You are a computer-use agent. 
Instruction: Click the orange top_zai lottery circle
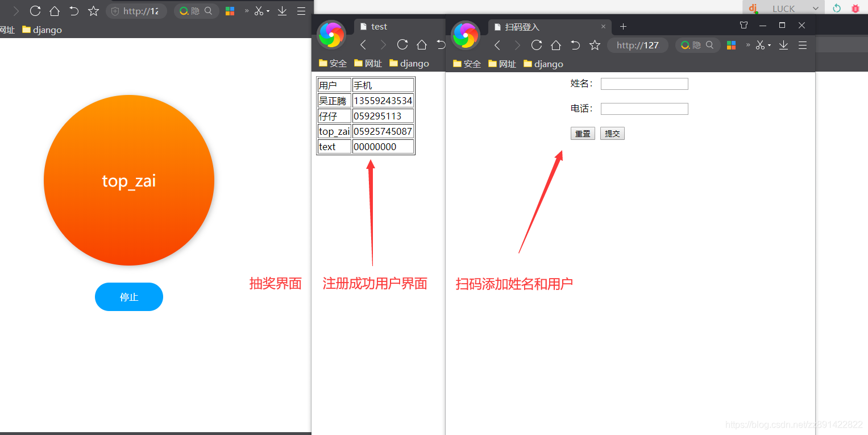[x=128, y=180]
